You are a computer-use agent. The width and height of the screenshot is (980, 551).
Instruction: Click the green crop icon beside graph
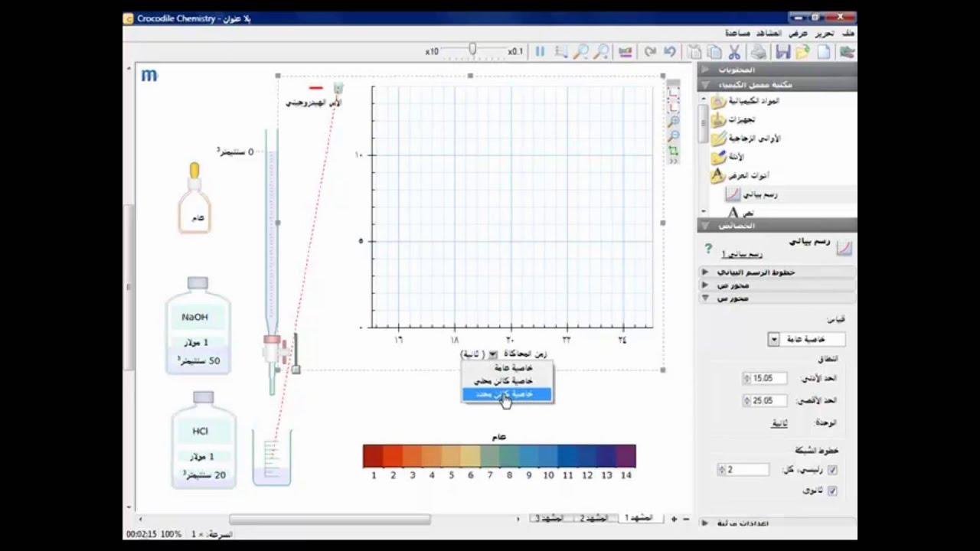[674, 151]
